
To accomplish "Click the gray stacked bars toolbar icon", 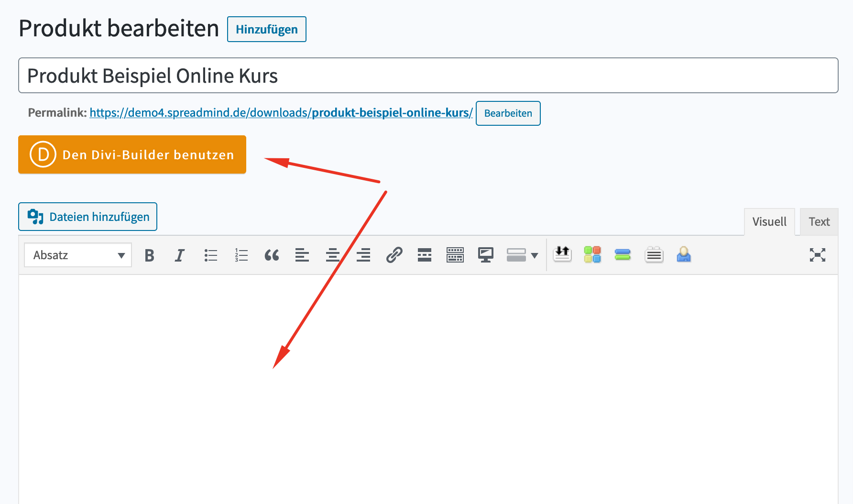I will pyautogui.click(x=516, y=255).
